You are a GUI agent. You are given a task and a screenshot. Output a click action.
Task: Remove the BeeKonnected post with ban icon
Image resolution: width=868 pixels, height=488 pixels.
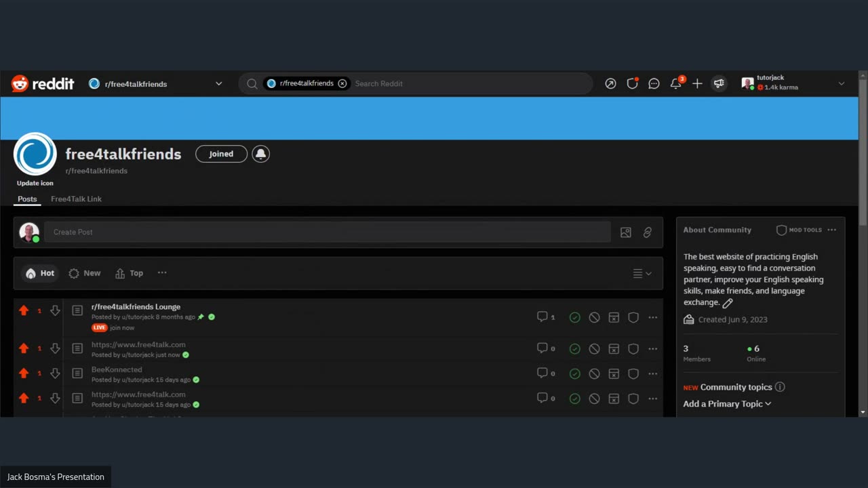click(x=594, y=374)
